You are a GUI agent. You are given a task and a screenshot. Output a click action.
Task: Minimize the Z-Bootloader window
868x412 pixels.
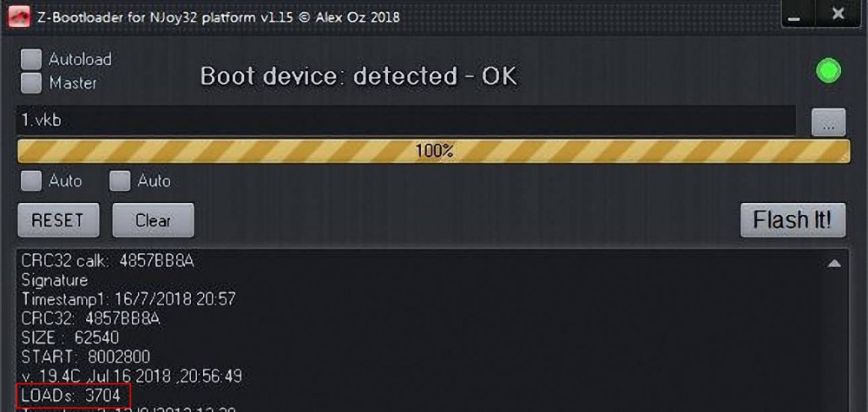(x=798, y=15)
